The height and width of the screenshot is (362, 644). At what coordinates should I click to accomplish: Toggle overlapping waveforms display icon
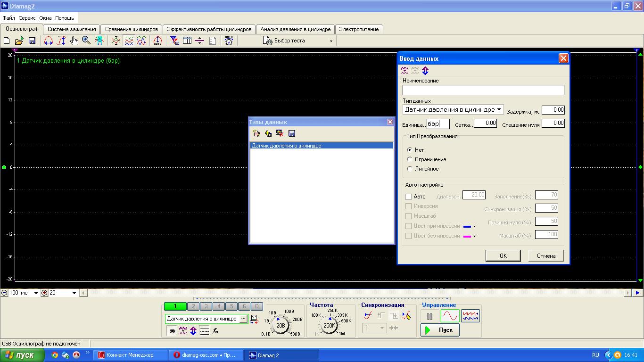tap(116, 41)
